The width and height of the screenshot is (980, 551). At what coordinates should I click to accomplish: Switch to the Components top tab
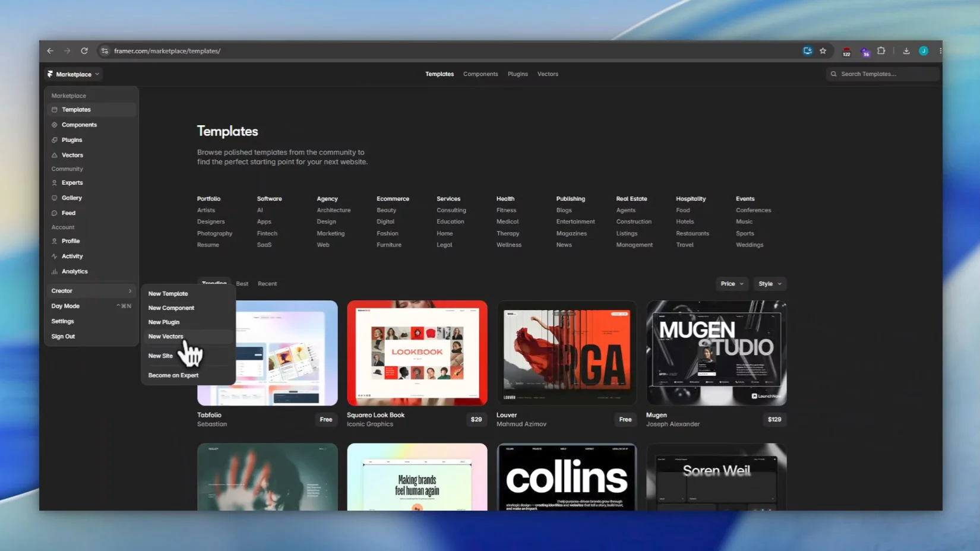[x=480, y=74]
